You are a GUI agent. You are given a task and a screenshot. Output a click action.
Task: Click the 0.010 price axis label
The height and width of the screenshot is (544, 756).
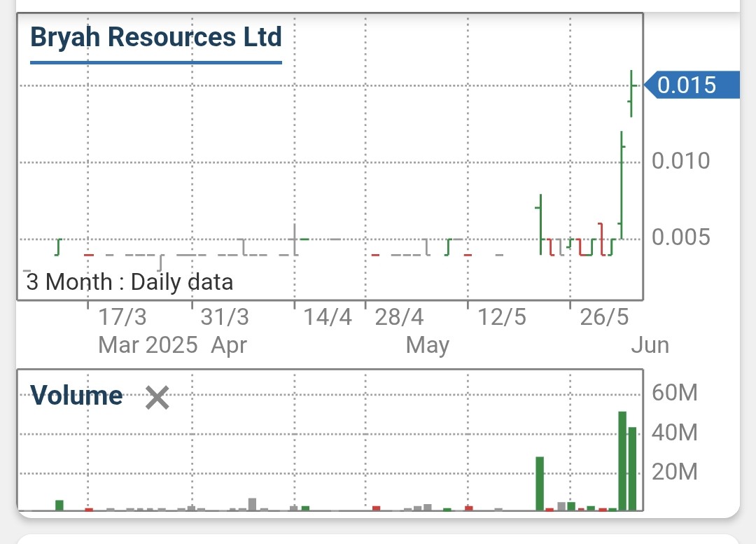click(680, 161)
